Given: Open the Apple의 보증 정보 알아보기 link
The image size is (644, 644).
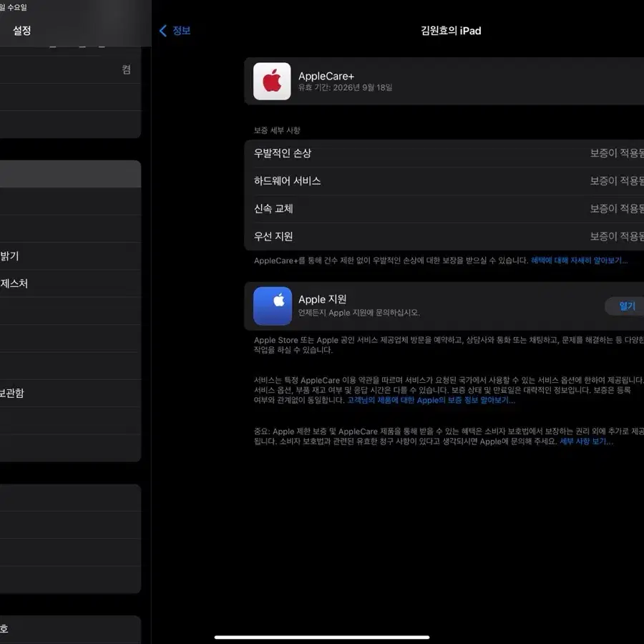Looking at the screenshot, I should click(x=431, y=400).
